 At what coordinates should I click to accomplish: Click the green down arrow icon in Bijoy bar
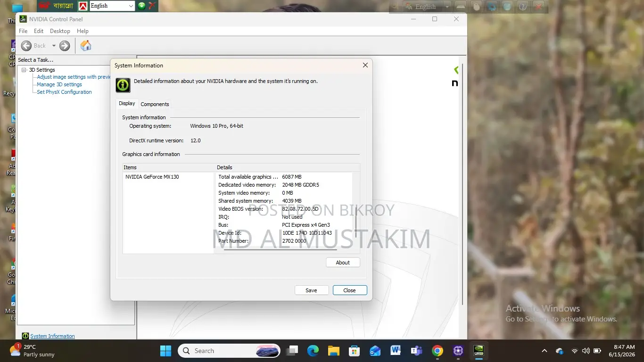click(141, 6)
